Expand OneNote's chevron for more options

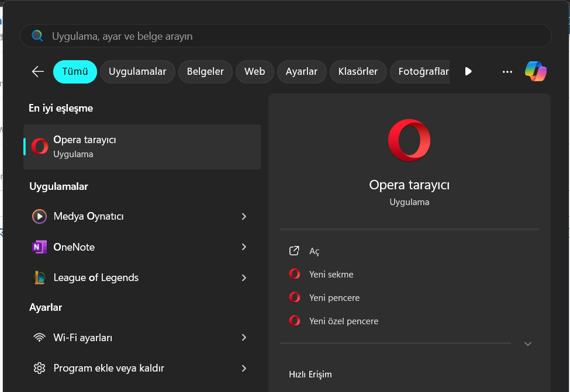pyautogui.click(x=244, y=247)
